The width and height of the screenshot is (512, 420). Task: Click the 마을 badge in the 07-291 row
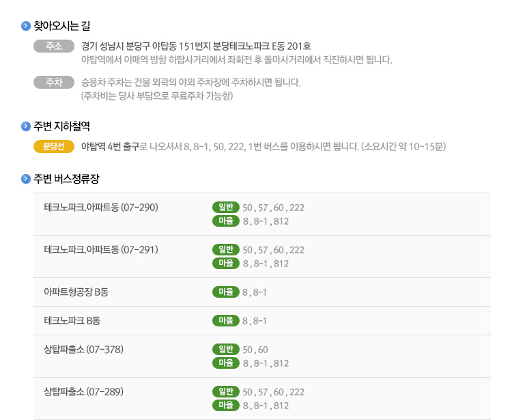[x=226, y=264]
